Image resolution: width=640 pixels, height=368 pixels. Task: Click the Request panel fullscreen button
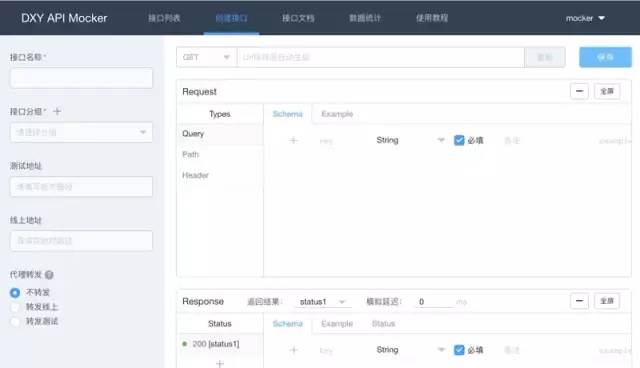click(x=607, y=91)
